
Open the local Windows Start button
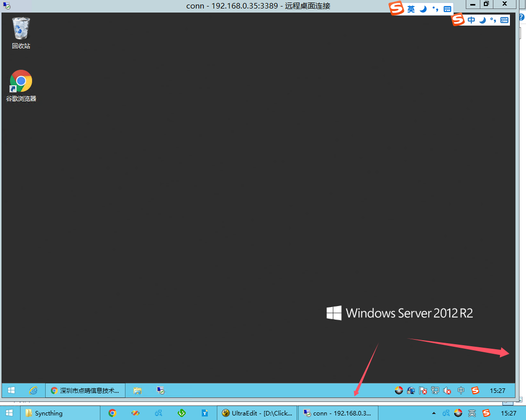click(x=10, y=413)
